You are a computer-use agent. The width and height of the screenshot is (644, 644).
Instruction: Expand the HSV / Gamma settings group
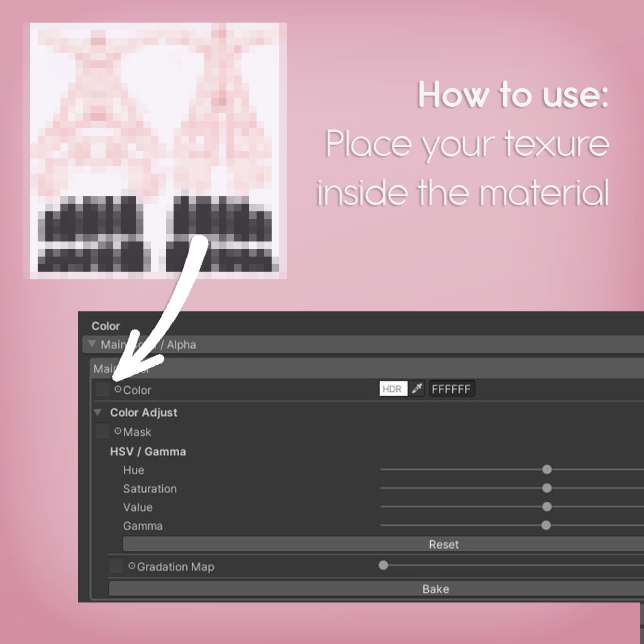tap(147, 452)
